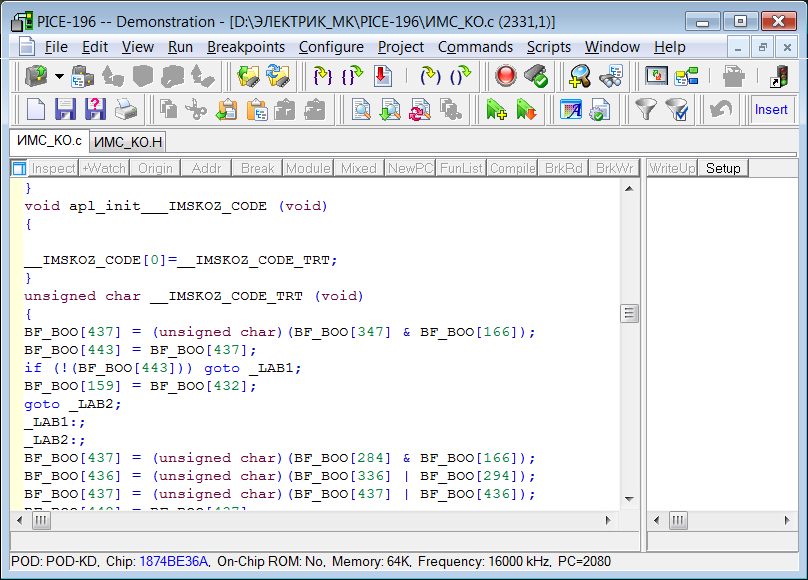Click the undo arrow icon

(720, 109)
